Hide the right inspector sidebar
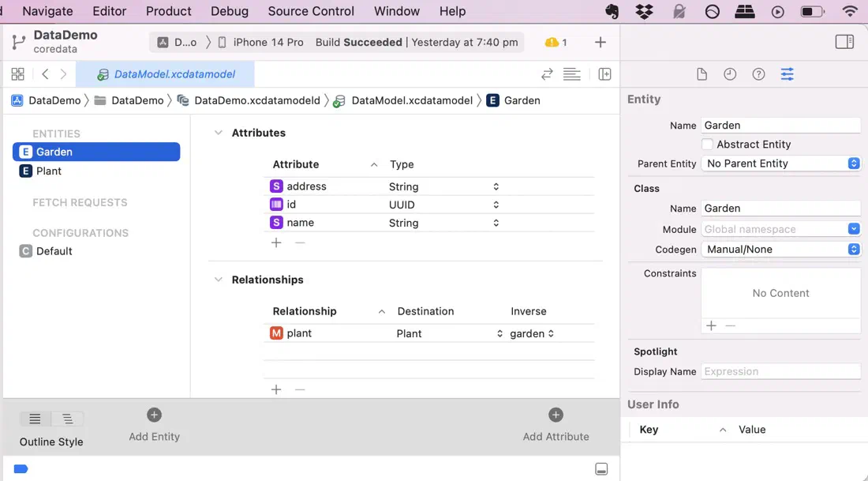Image resolution: width=868 pixels, height=481 pixels. [844, 42]
